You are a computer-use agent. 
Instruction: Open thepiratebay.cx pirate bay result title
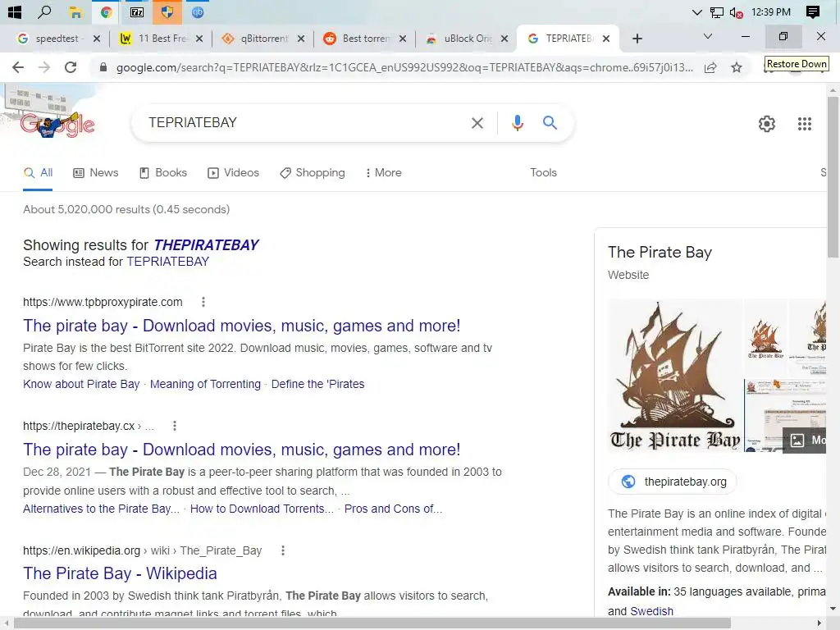coord(242,450)
